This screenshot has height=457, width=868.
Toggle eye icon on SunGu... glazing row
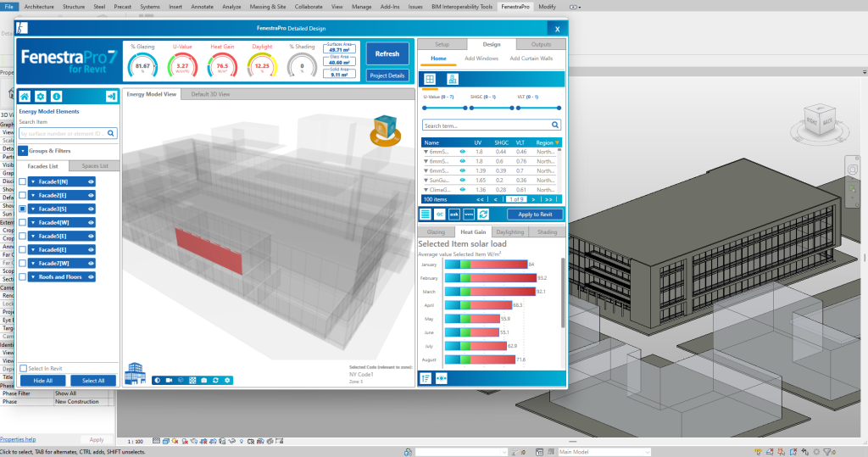[463, 180]
